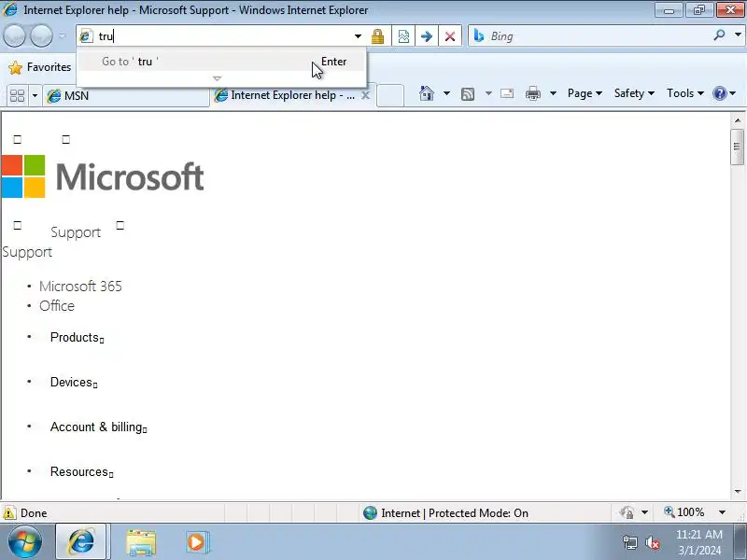Image resolution: width=747 pixels, height=560 pixels.
Task: Open the Tools menu
Action: (685, 93)
